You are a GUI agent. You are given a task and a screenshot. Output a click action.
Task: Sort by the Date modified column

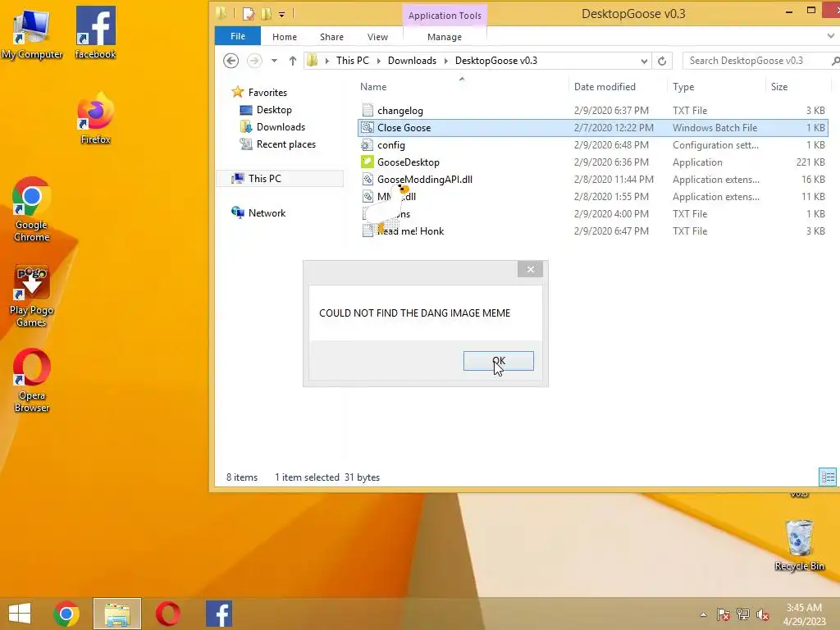click(x=605, y=87)
